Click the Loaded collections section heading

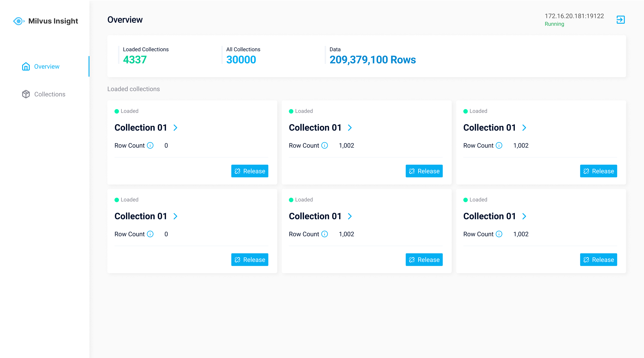point(134,89)
